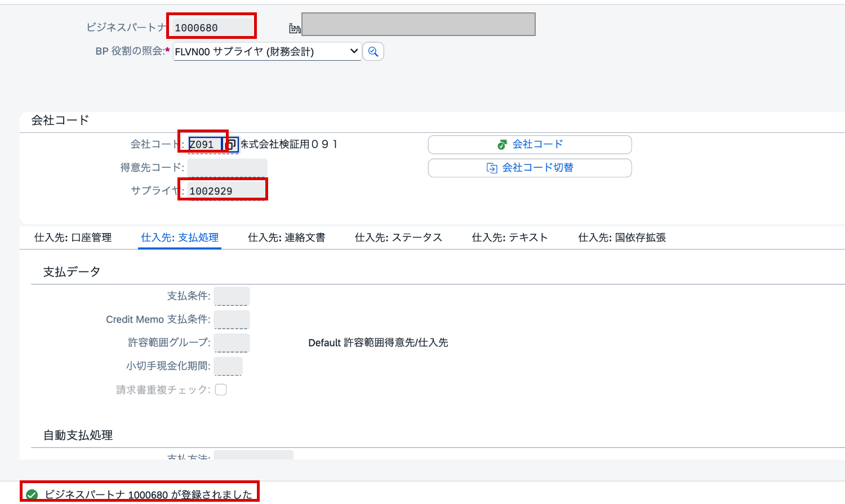The image size is (845, 504).
Task: Click the 自動支払処理 section heading
Action: [78, 435]
